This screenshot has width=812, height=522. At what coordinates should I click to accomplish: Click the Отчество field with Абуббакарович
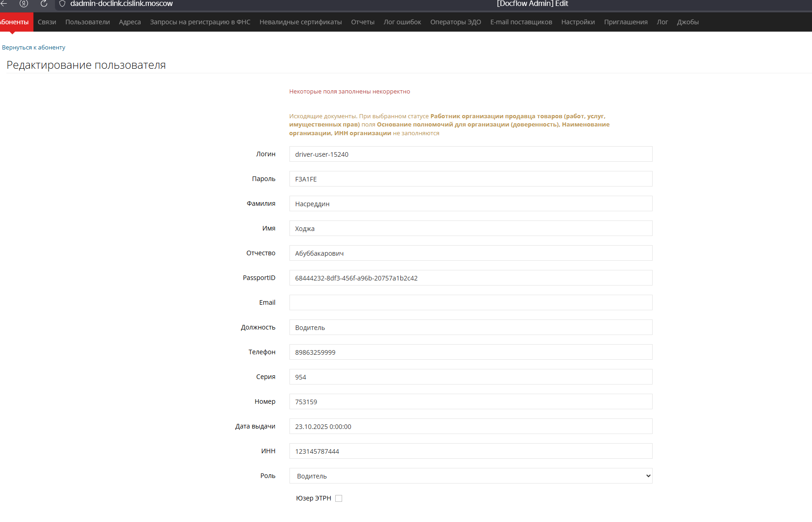point(471,253)
